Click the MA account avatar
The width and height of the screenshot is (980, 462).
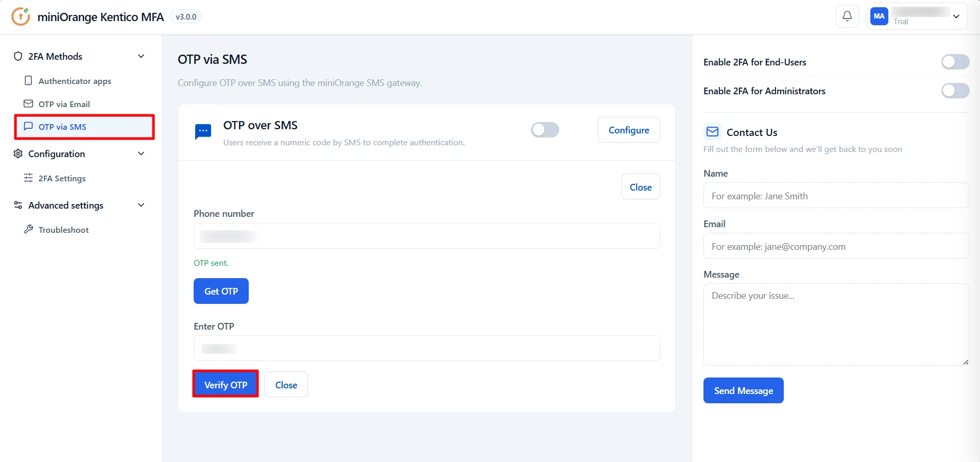pos(879,16)
